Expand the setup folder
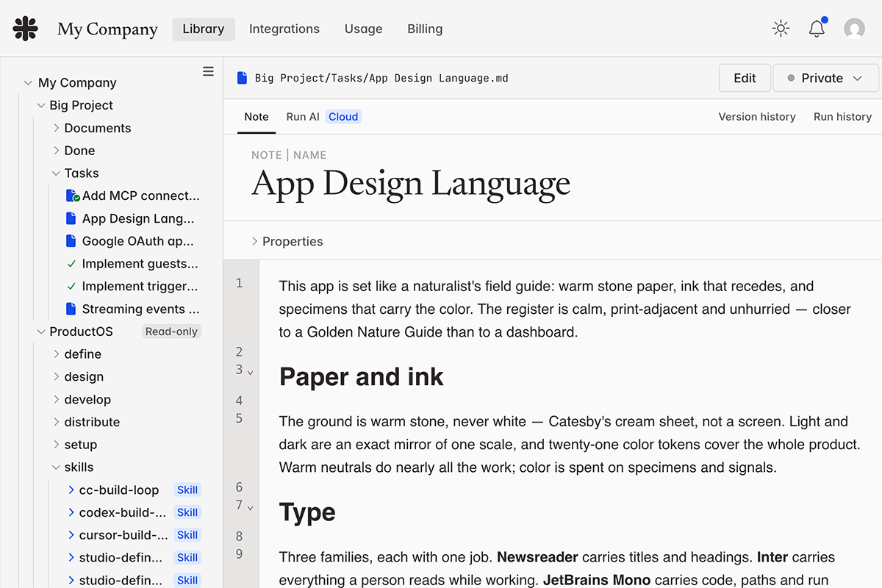 [x=57, y=445]
